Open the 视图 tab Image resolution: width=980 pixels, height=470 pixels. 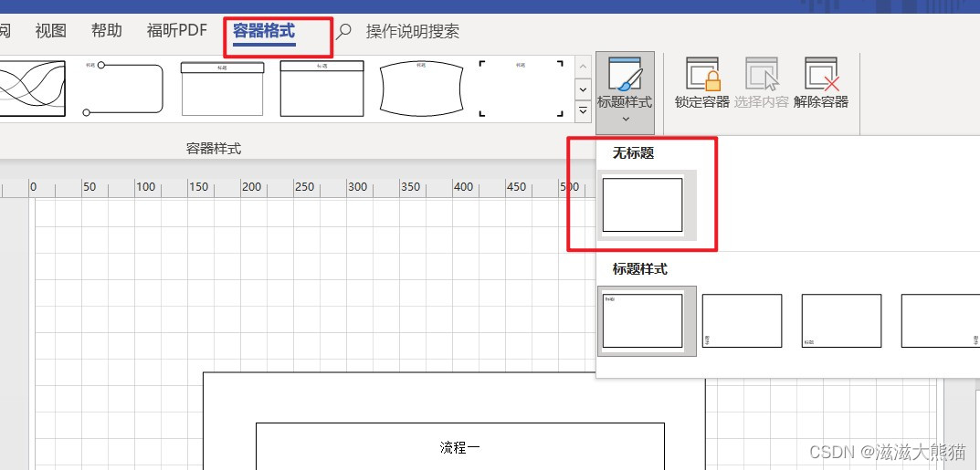coord(50,31)
